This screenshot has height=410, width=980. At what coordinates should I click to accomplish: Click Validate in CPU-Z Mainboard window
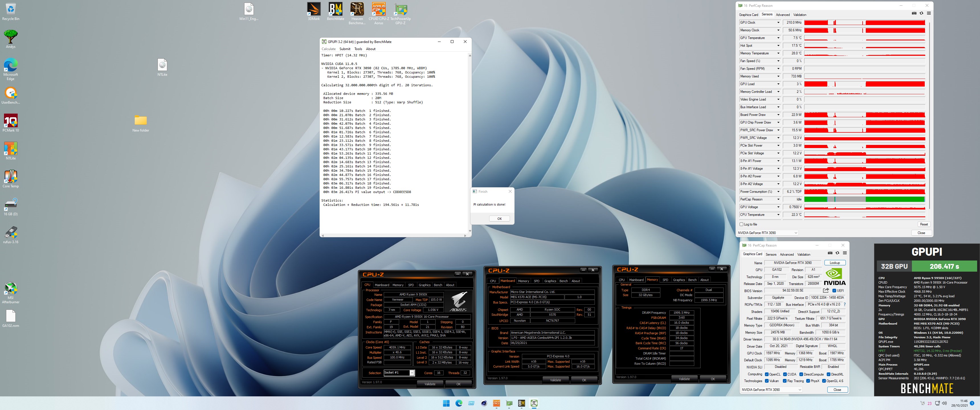point(555,380)
